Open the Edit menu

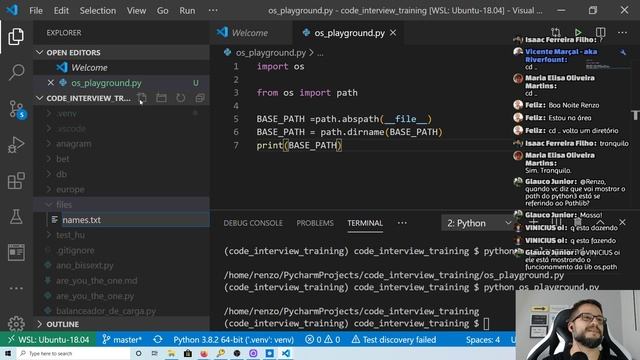pyautogui.click(x=61, y=11)
